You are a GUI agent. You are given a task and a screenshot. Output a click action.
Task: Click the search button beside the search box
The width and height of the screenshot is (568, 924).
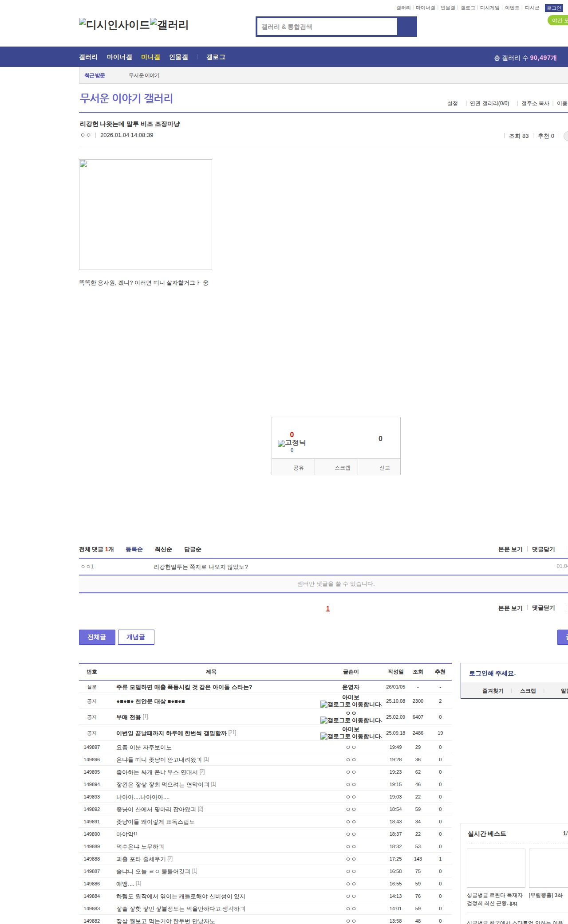tap(406, 27)
